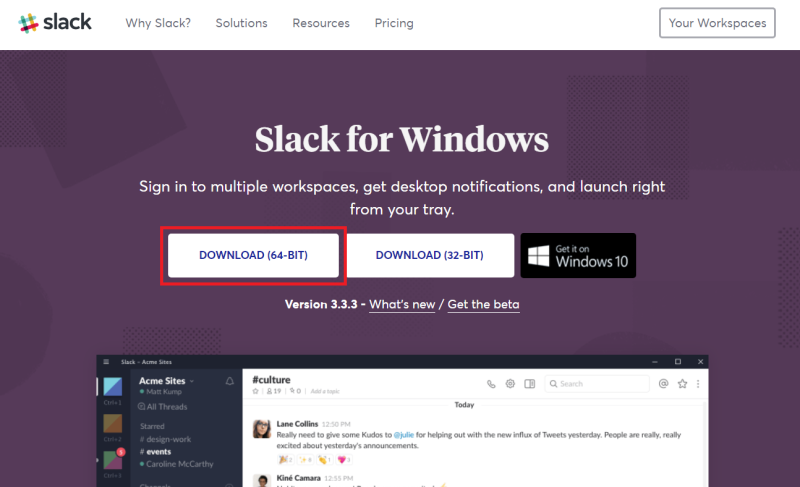This screenshot has width=800, height=487.
Task: Open the events channel
Action: pyautogui.click(x=156, y=451)
